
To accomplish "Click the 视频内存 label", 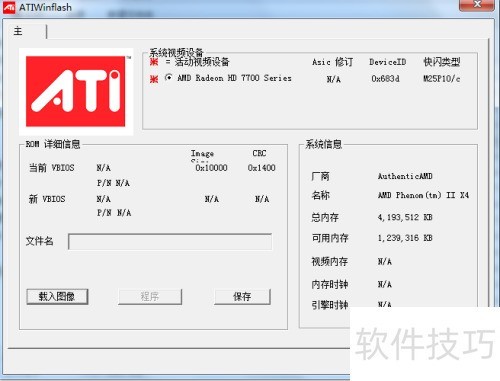I will pyautogui.click(x=330, y=261).
